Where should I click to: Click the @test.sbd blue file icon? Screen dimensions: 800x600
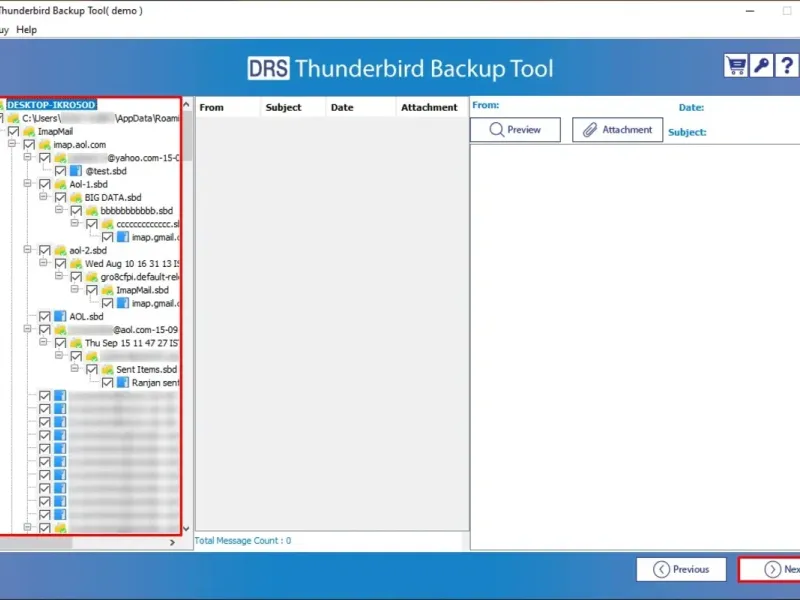coord(76,171)
